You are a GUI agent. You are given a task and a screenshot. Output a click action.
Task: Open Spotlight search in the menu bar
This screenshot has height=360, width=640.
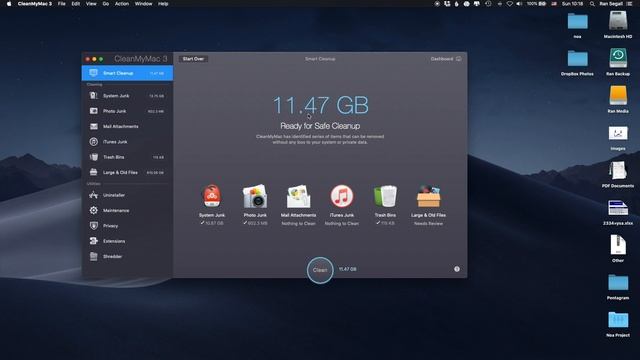click(x=592, y=4)
